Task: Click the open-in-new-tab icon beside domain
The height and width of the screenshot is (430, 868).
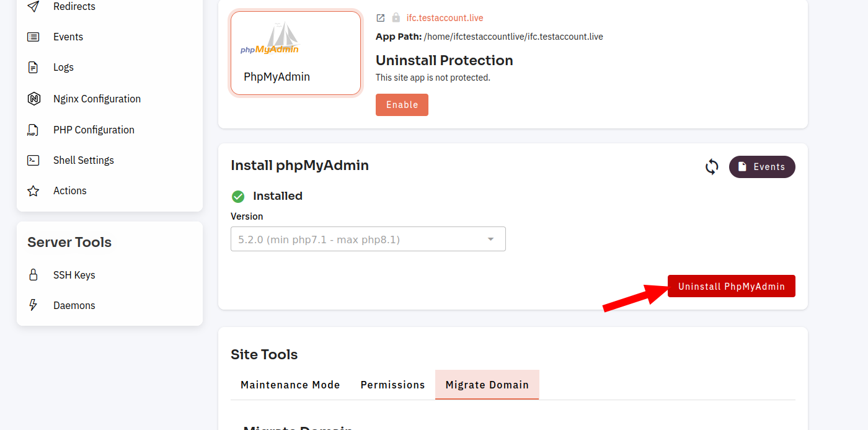Action: 381,18
